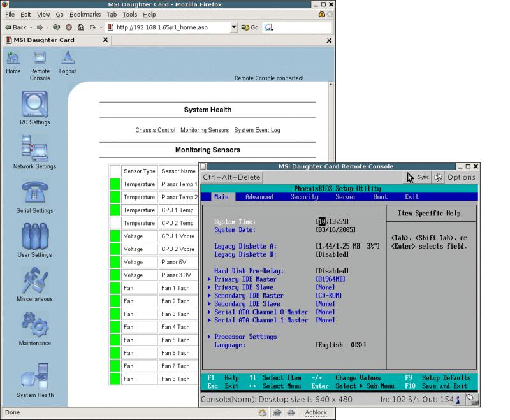
Task: Click the "CPU 1 Vcore" sensor name cell
Action: (x=178, y=236)
